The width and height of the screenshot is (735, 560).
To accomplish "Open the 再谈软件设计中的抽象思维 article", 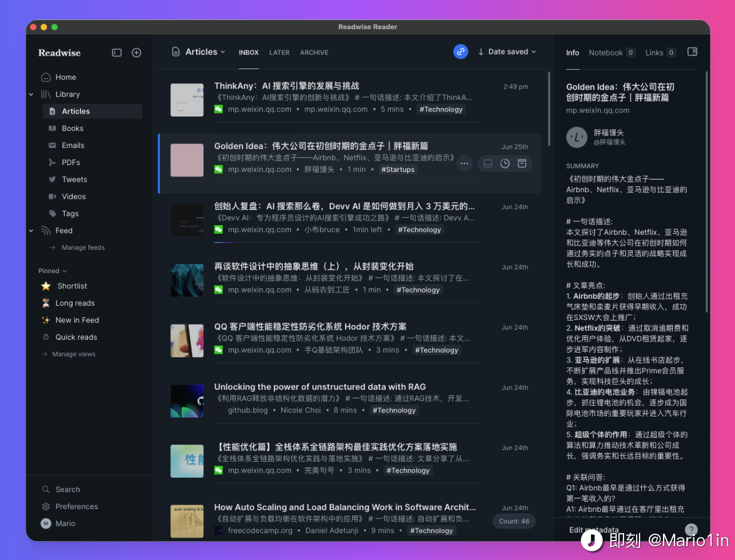I will click(314, 266).
